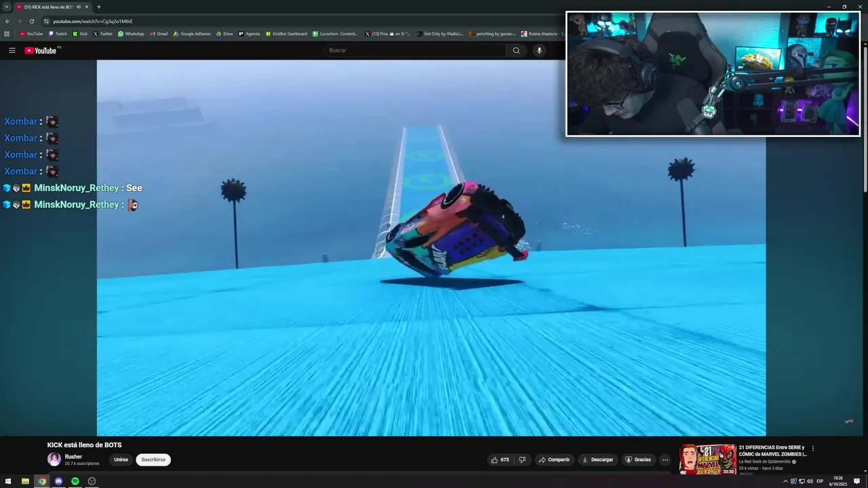Open the YouTube hamburger guide menu
Image resolution: width=868 pixels, height=488 pixels.
click(x=12, y=50)
